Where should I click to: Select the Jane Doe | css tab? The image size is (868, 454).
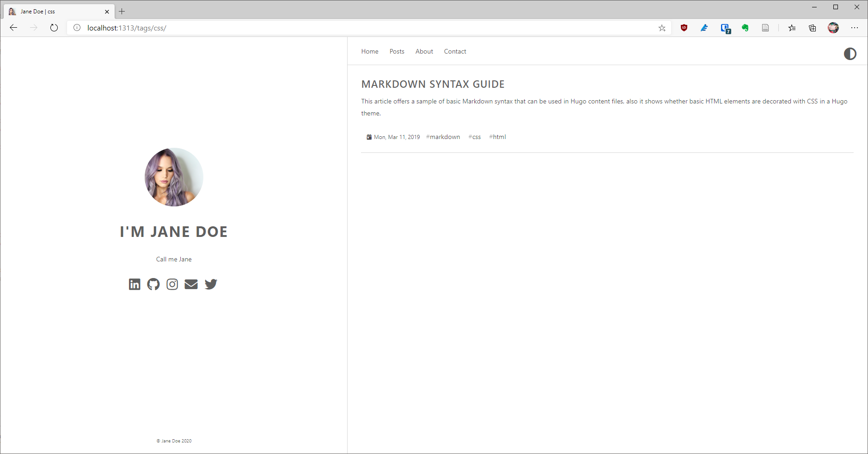coord(59,12)
